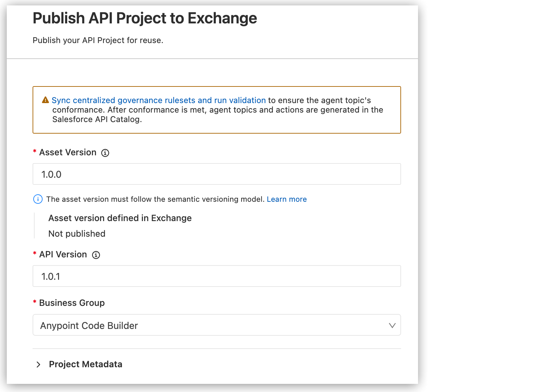This screenshot has width=549, height=392.
Task: Open the Learn more link
Action: 286,199
